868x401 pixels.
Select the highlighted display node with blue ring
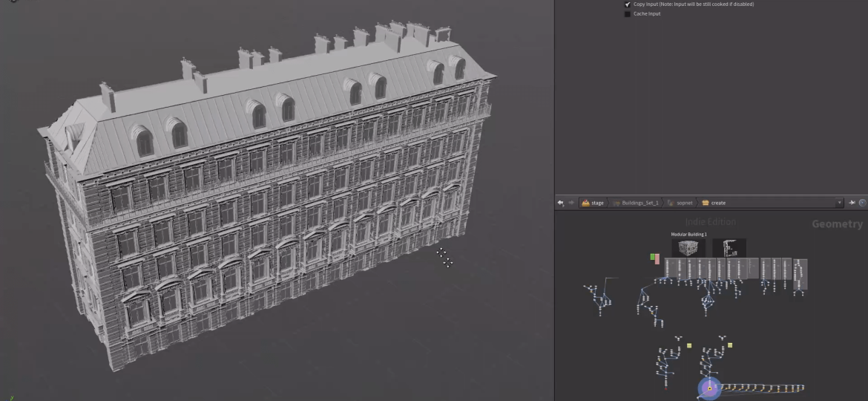click(709, 387)
